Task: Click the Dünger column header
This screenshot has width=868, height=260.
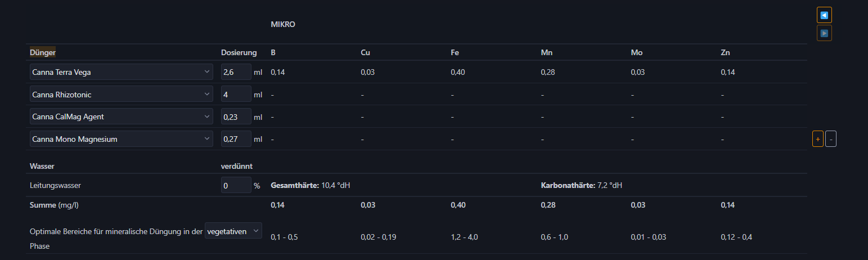Action: tap(43, 52)
